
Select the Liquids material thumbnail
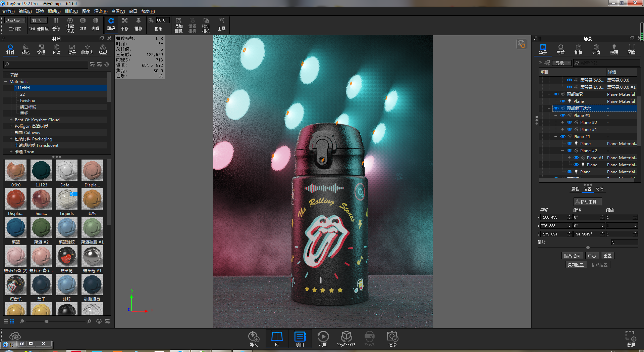point(66,199)
